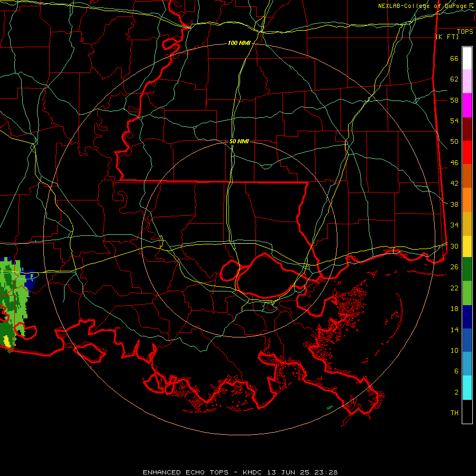This screenshot has height=476, width=476.
Task: Pick the bright red swatch in the legend
Action: (467, 152)
